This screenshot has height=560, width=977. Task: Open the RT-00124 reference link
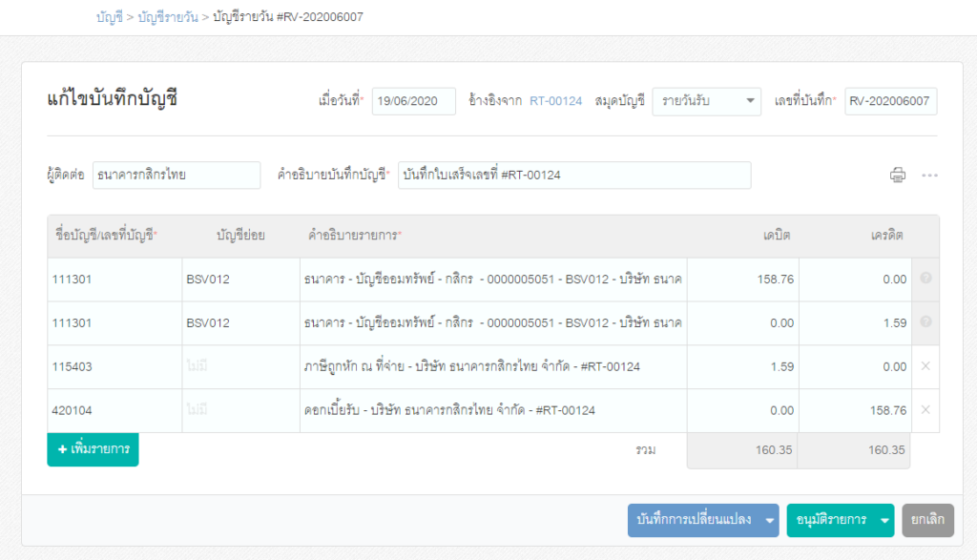click(556, 101)
